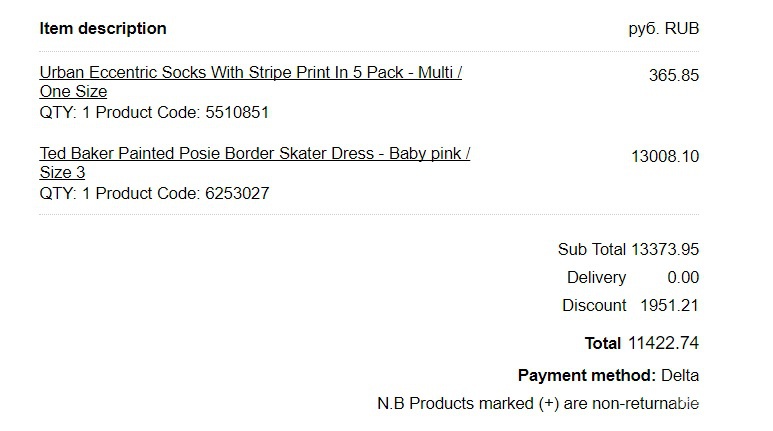
Task: Click the 'Item description' header
Action: (x=103, y=29)
